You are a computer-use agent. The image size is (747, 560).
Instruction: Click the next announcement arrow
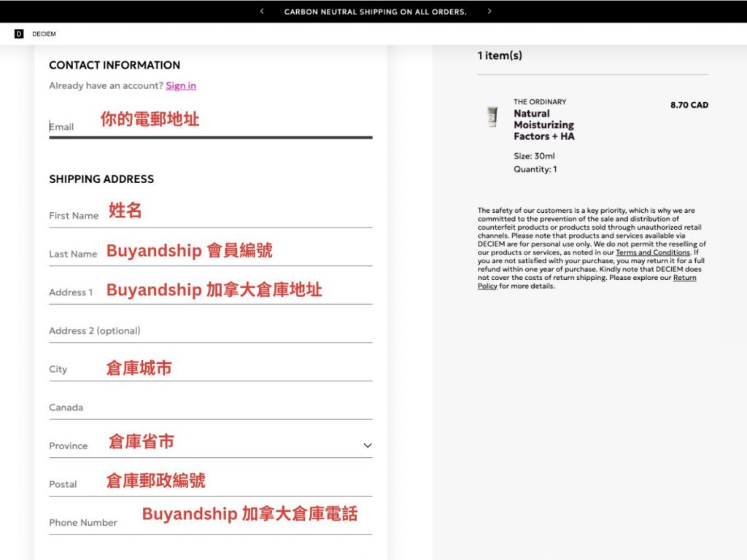[x=489, y=11]
